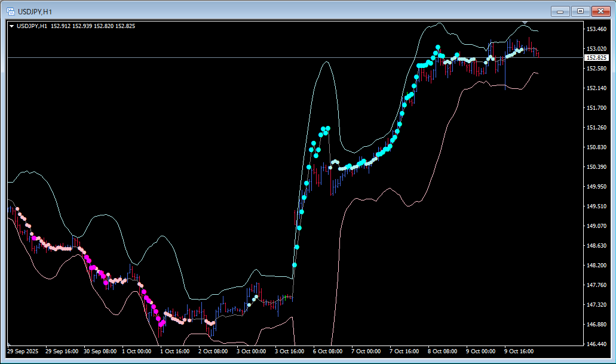Click the open value 152.912 in chart header
This screenshot has height=364, width=616.
click(x=60, y=26)
